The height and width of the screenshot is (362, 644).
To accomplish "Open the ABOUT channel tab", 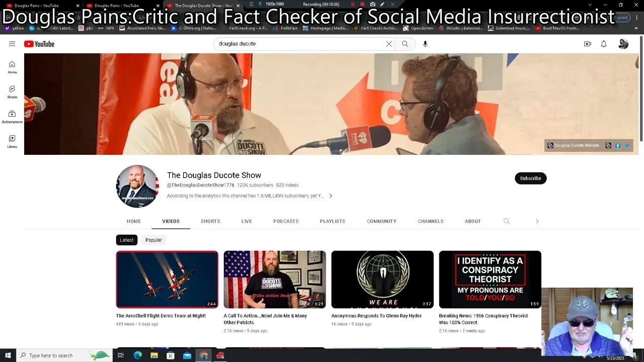I will pyautogui.click(x=473, y=221).
